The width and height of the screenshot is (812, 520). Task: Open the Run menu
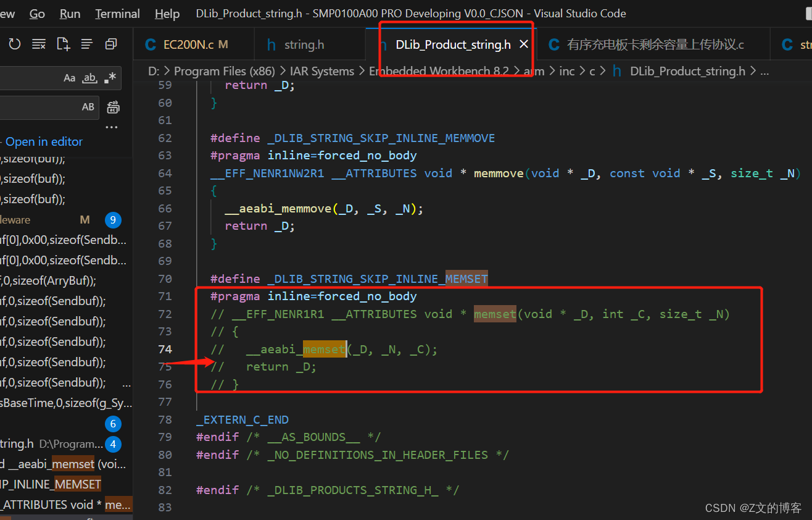[x=69, y=14]
